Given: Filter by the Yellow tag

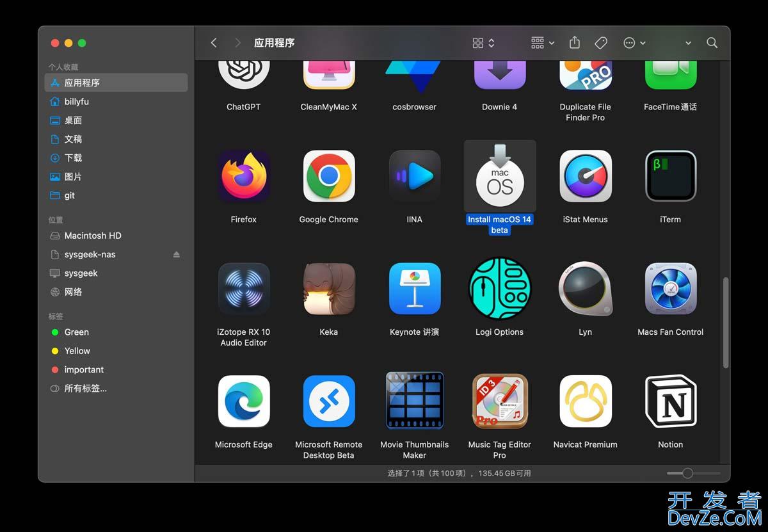Looking at the screenshot, I should (116, 351).
